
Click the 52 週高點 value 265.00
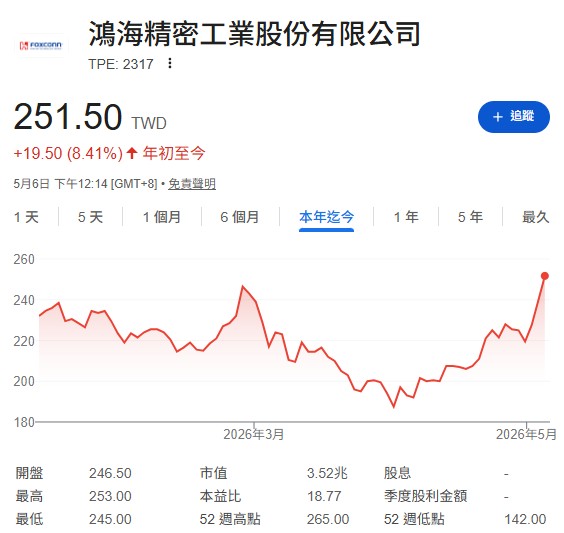(x=328, y=519)
